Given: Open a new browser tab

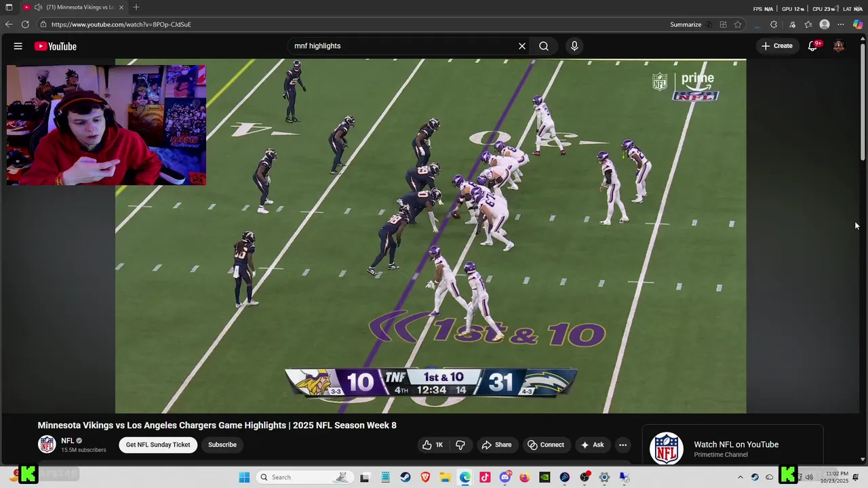Looking at the screenshot, I should 136,7.
